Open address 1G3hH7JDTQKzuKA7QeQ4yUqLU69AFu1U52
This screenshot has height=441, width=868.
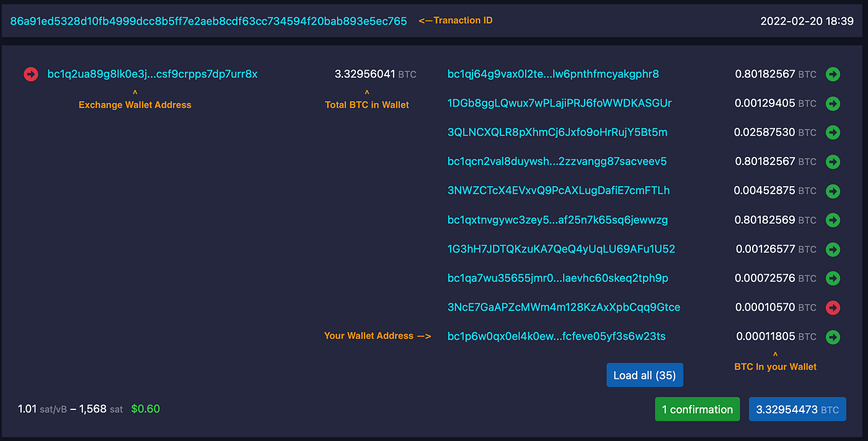[561, 249]
